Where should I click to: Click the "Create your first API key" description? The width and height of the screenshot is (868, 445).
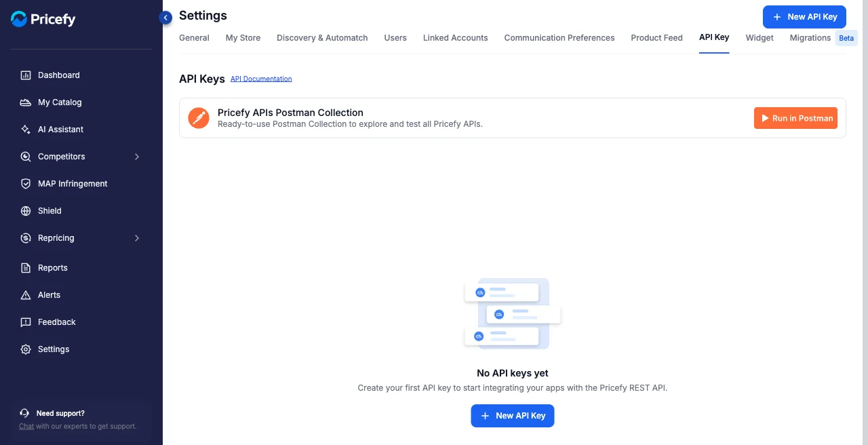coord(513,388)
